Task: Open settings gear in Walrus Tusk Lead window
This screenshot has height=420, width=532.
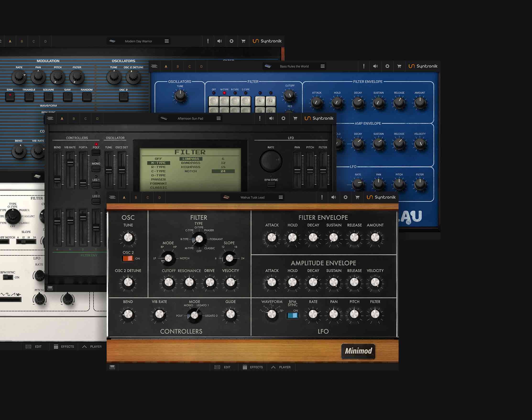Action: click(x=346, y=197)
